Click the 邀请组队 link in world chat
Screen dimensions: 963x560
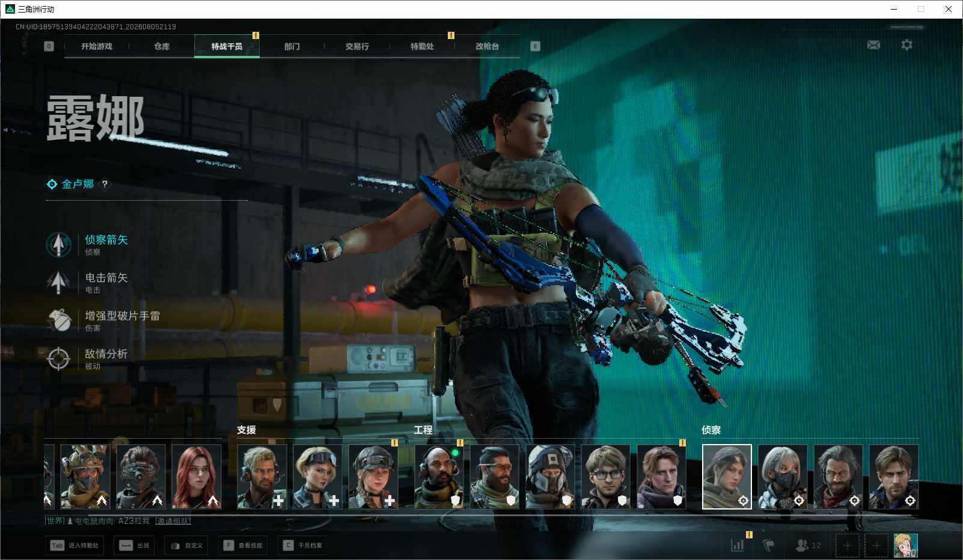[x=173, y=521]
